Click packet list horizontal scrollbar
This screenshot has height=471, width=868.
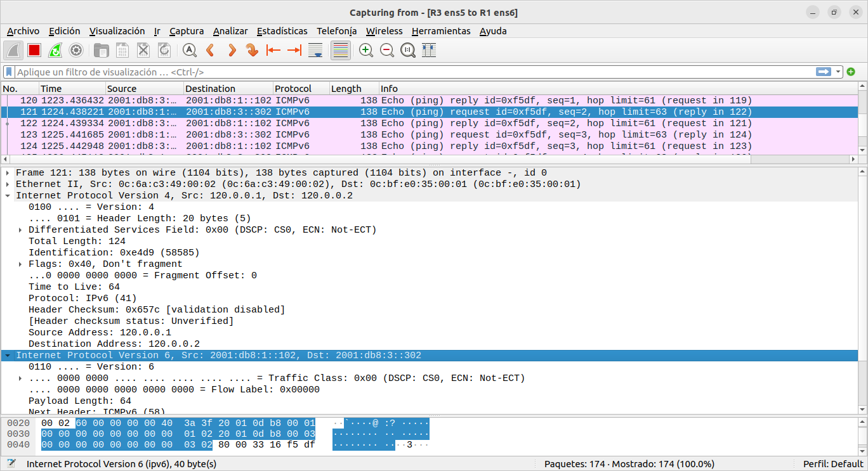[x=429, y=158]
